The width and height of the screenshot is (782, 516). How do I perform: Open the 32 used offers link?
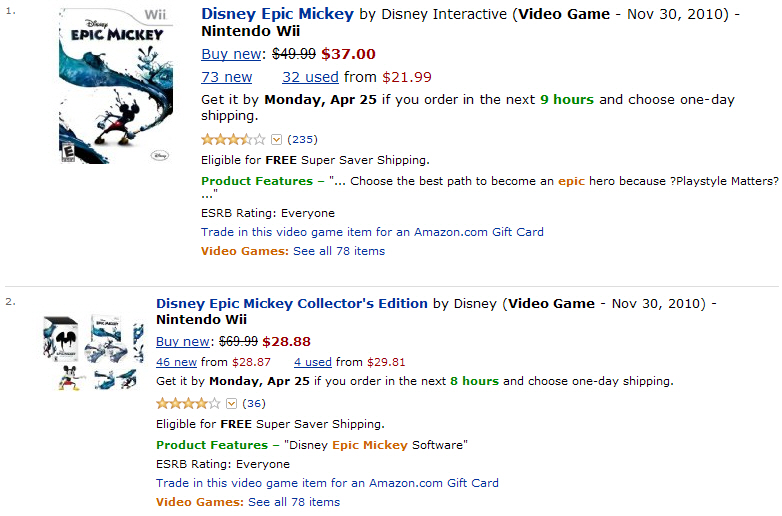pos(310,77)
